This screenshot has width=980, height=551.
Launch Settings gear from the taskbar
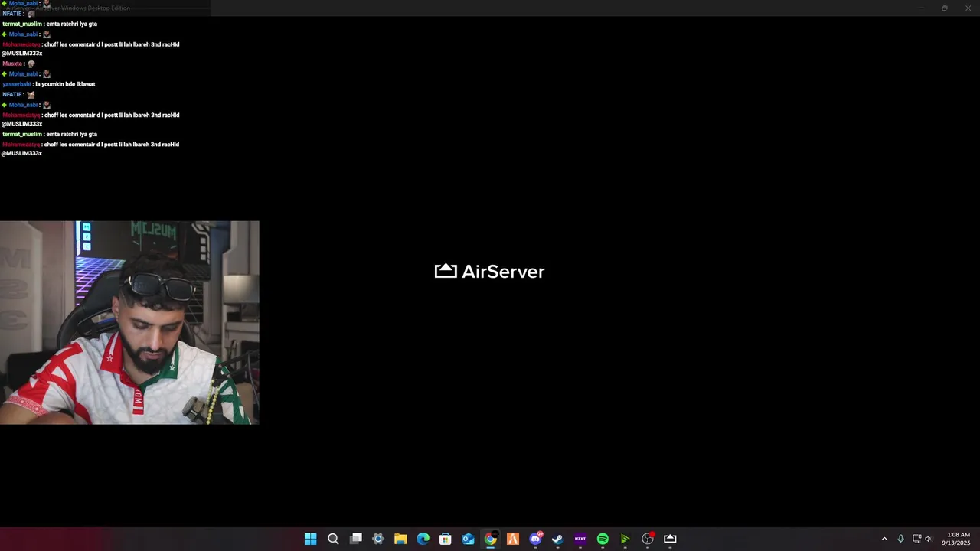377,539
